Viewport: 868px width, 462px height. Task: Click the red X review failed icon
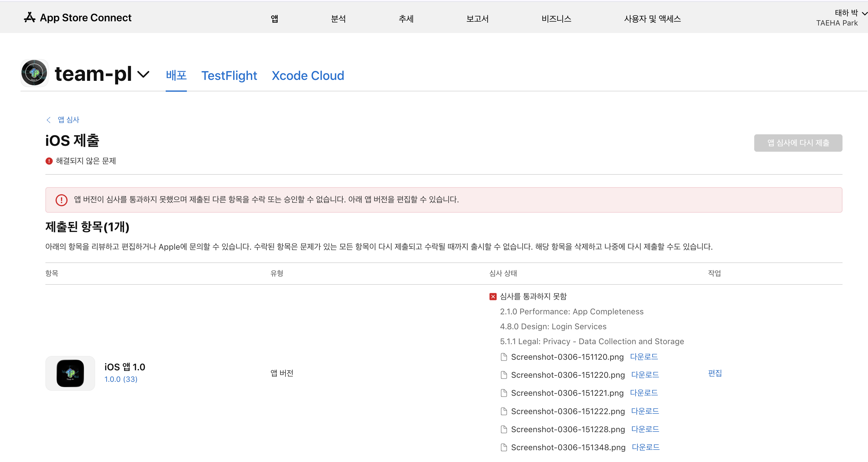[493, 297]
